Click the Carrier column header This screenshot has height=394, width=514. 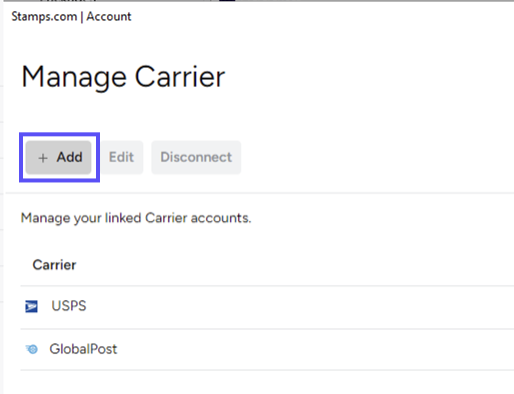click(54, 265)
